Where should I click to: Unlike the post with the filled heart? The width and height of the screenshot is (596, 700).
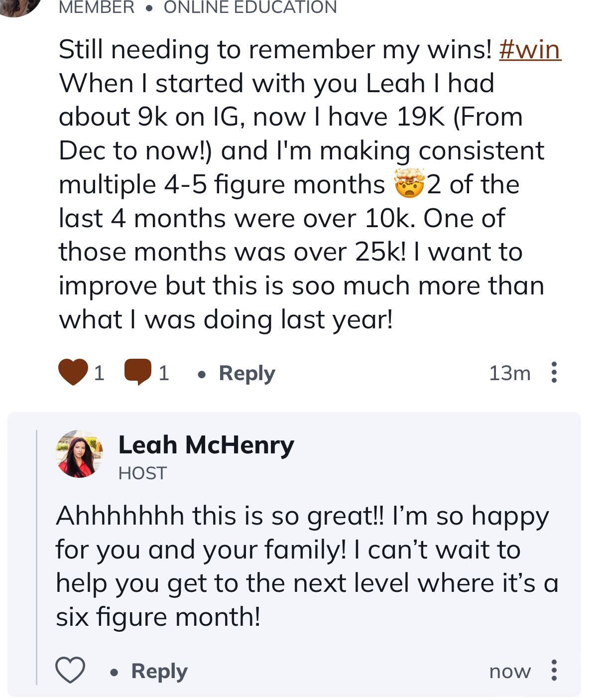73,373
